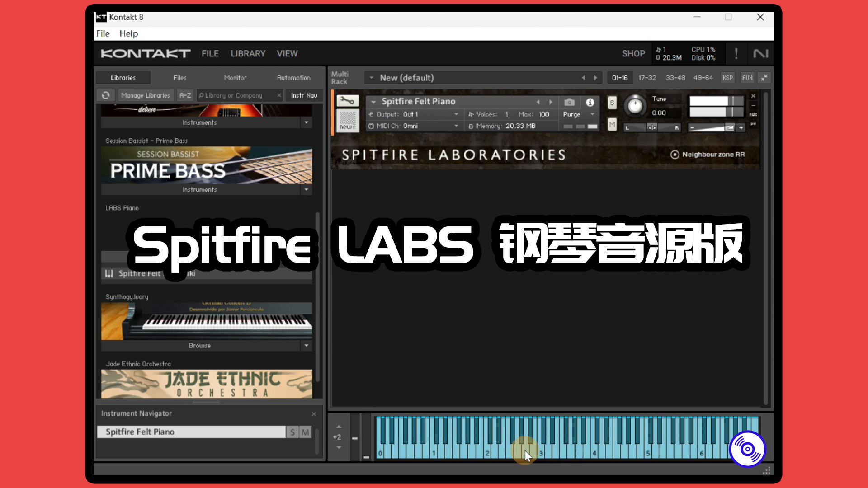Toggle solo S in Instrument Navigator
Image resolution: width=868 pixels, height=488 pixels.
(x=292, y=432)
